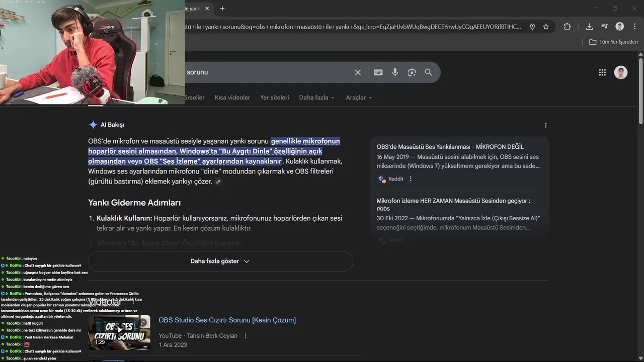Open more options next to Tahsin Berk Ceylan
The height and width of the screenshot is (362, 644).
246,336
